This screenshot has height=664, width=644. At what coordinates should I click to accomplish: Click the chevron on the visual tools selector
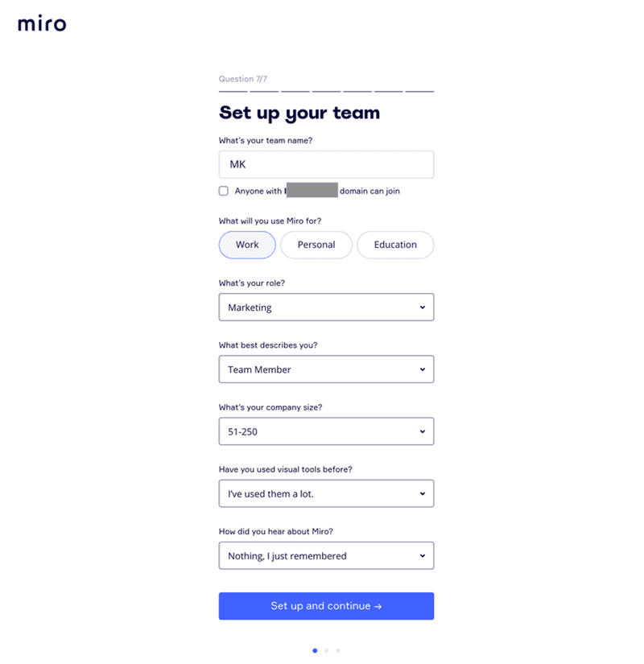click(x=424, y=493)
